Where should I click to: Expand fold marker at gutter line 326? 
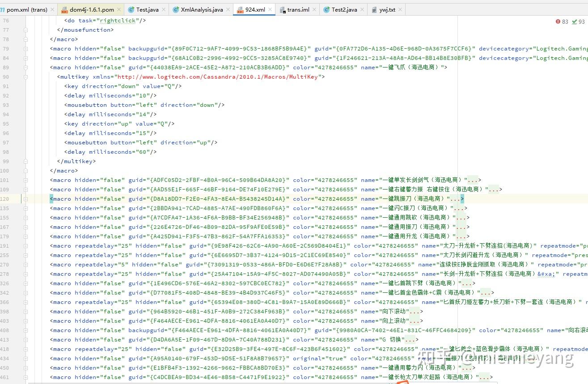click(25, 283)
